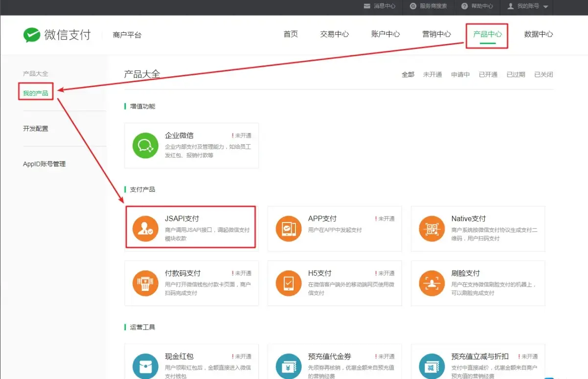Open 消息中心 in top bar
The image size is (588, 379).
pyautogui.click(x=380, y=6)
